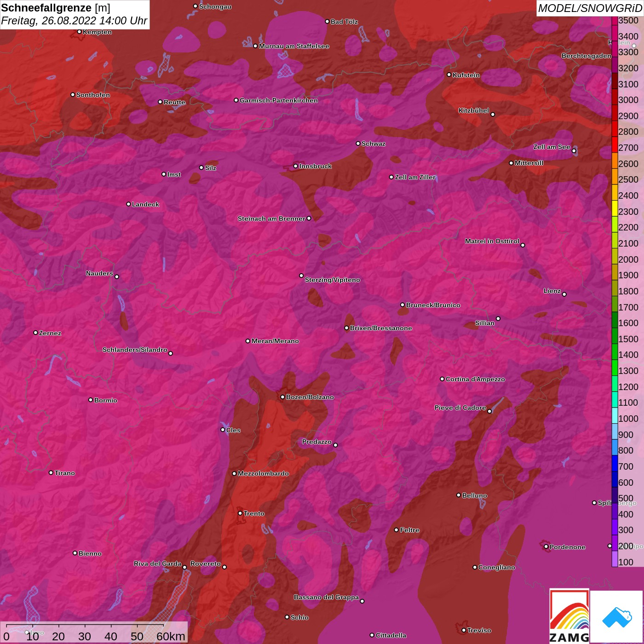Image resolution: width=644 pixels, height=644 pixels.
Task: Click the date Freitag, 26.08.2022 14:00 Uhr
Action: coord(74,21)
